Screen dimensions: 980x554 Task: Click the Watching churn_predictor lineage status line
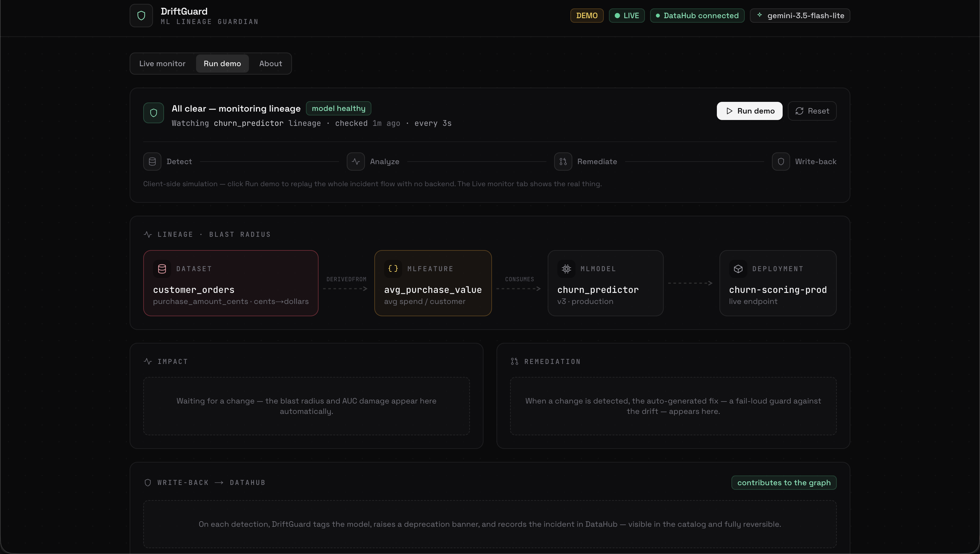tap(311, 123)
